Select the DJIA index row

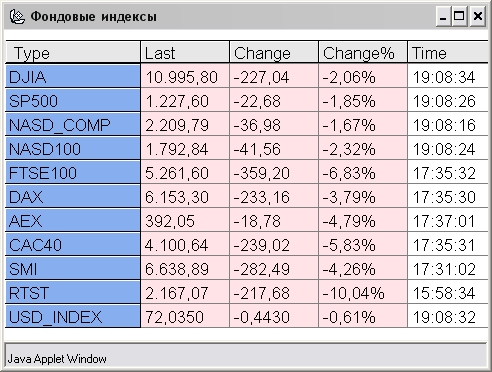pos(247,77)
